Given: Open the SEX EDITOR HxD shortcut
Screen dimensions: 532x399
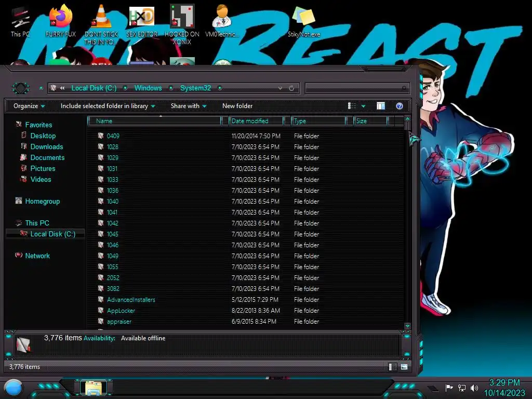Looking at the screenshot, I should pyautogui.click(x=142, y=21).
